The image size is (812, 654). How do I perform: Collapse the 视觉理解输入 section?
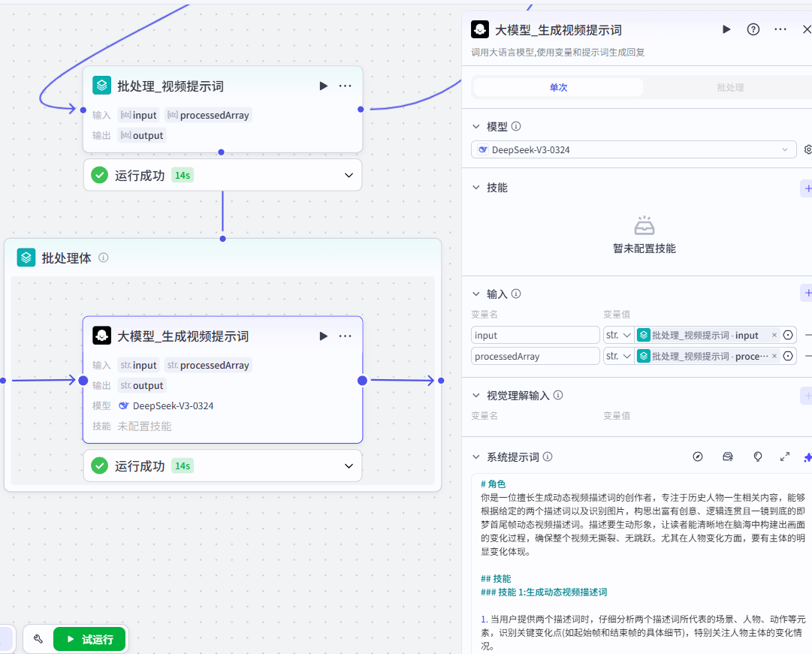(x=475, y=395)
